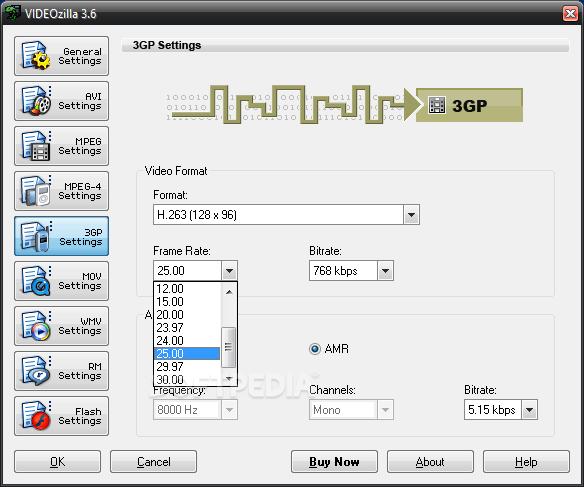
Task: Choose 23.97 frame rate from list
Action: click(x=187, y=328)
